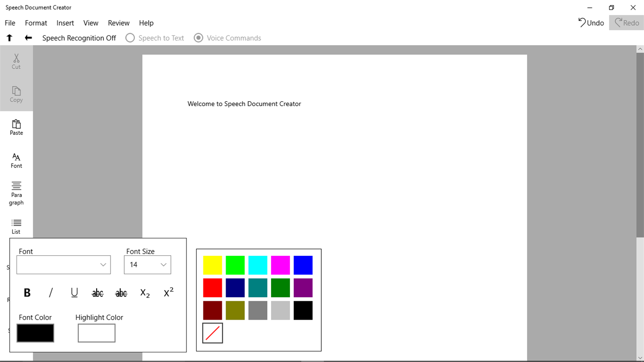This screenshot has height=362, width=644.
Task: Select the Cut tool in the sidebar
Action: pos(16,62)
